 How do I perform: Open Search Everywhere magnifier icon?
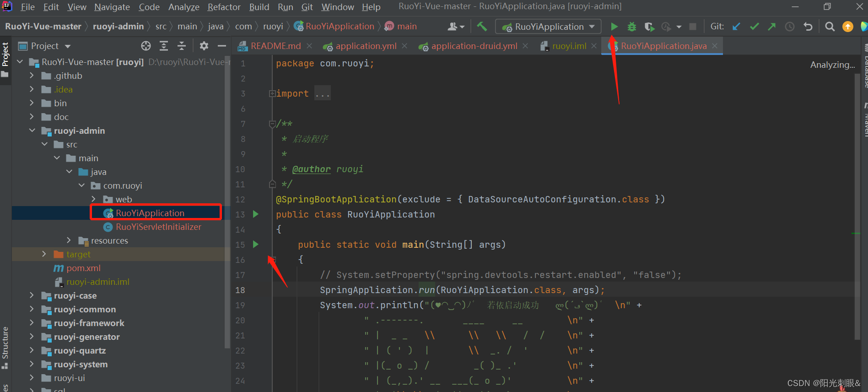(830, 27)
